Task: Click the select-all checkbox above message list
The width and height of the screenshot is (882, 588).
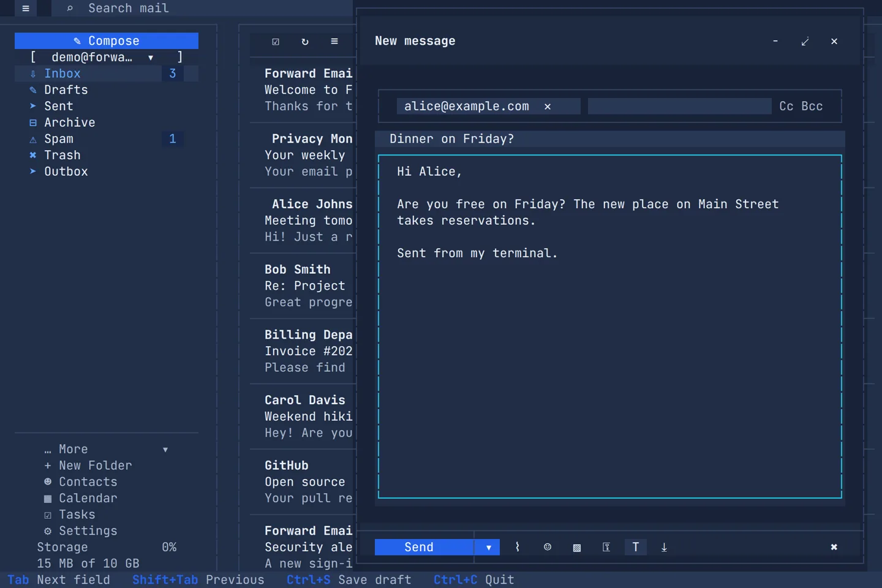Action: pyautogui.click(x=276, y=41)
